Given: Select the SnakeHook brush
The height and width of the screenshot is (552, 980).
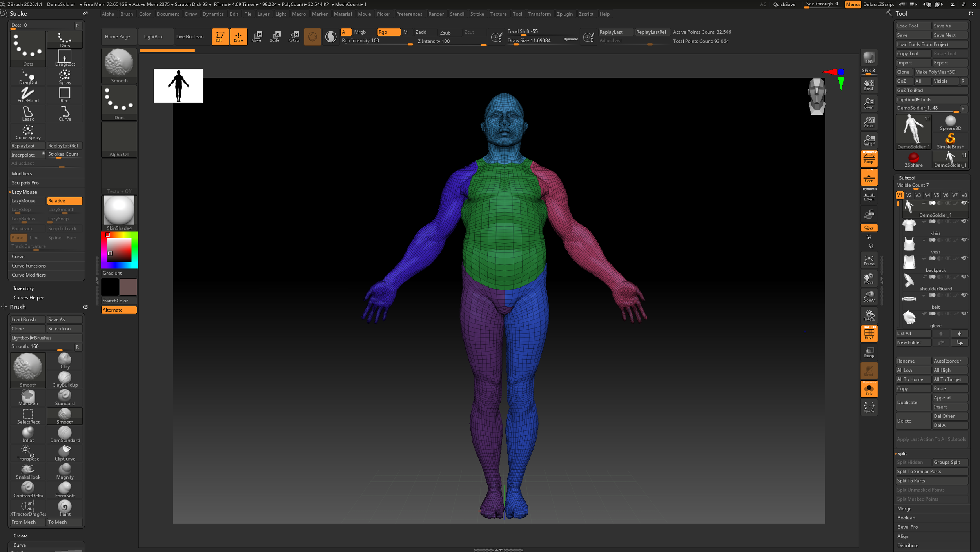Looking at the screenshot, I should tap(28, 471).
